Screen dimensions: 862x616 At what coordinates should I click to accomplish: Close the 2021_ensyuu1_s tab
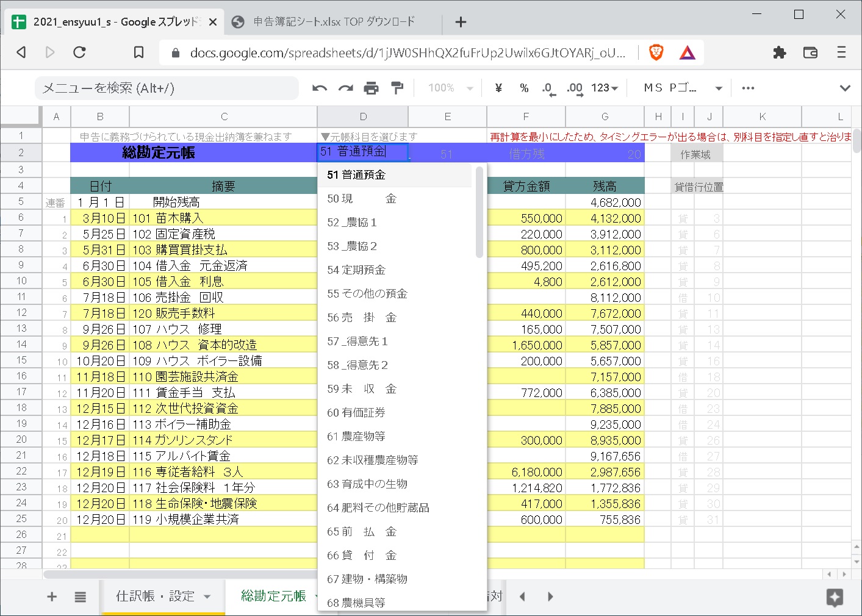click(213, 22)
